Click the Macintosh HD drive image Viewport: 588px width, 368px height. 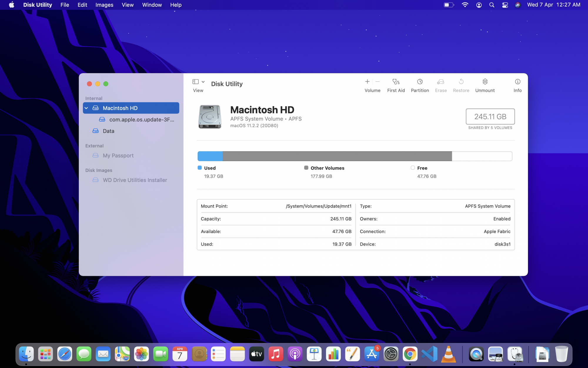click(x=210, y=117)
